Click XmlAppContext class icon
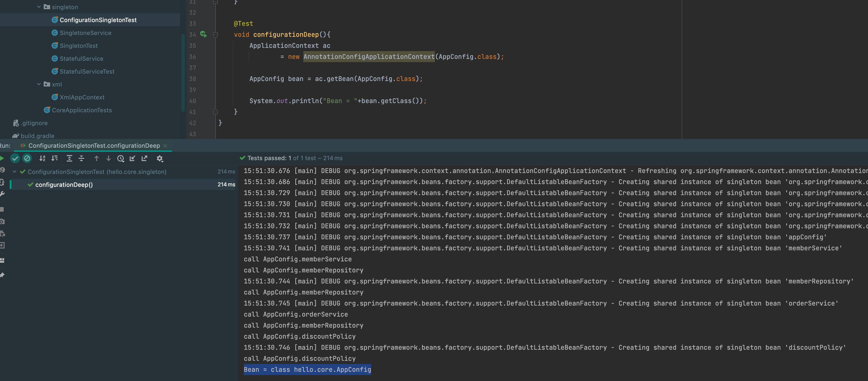868x381 pixels. click(55, 97)
